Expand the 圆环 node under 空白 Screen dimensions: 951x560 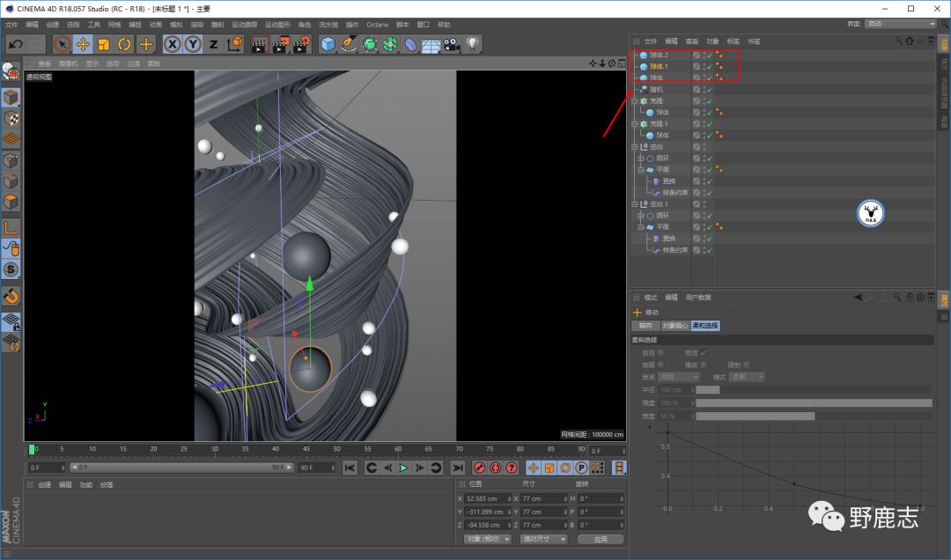(641, 158)
